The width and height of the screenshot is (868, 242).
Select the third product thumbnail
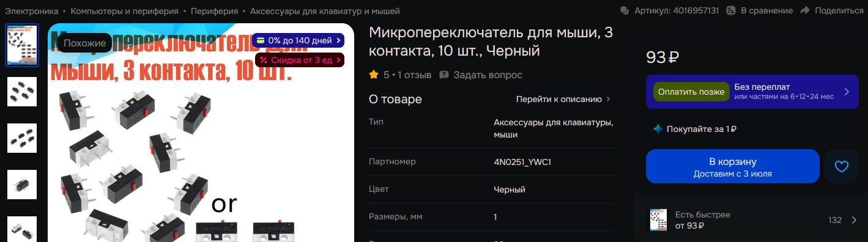click(22, 138)
